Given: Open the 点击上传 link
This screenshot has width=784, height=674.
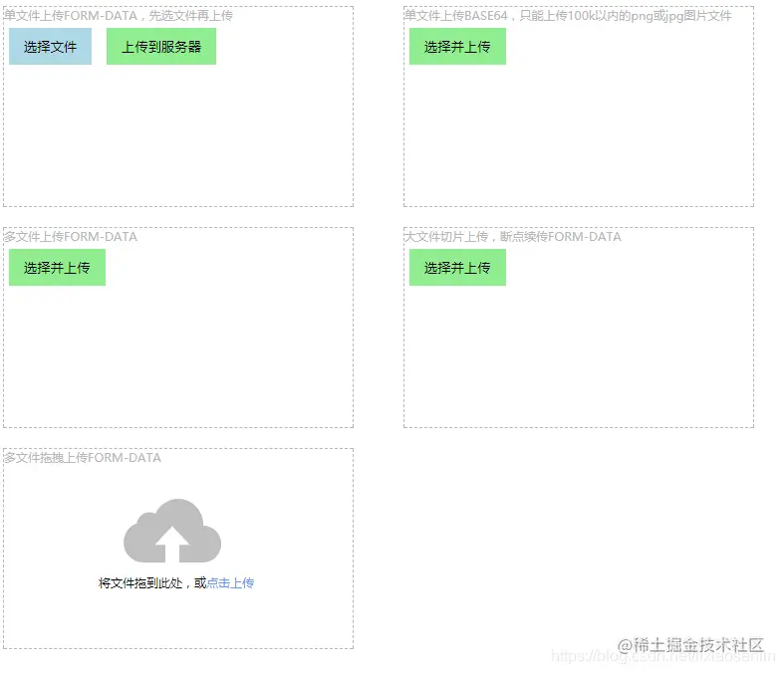Looking at the screenshot, I should coord(230,582).
